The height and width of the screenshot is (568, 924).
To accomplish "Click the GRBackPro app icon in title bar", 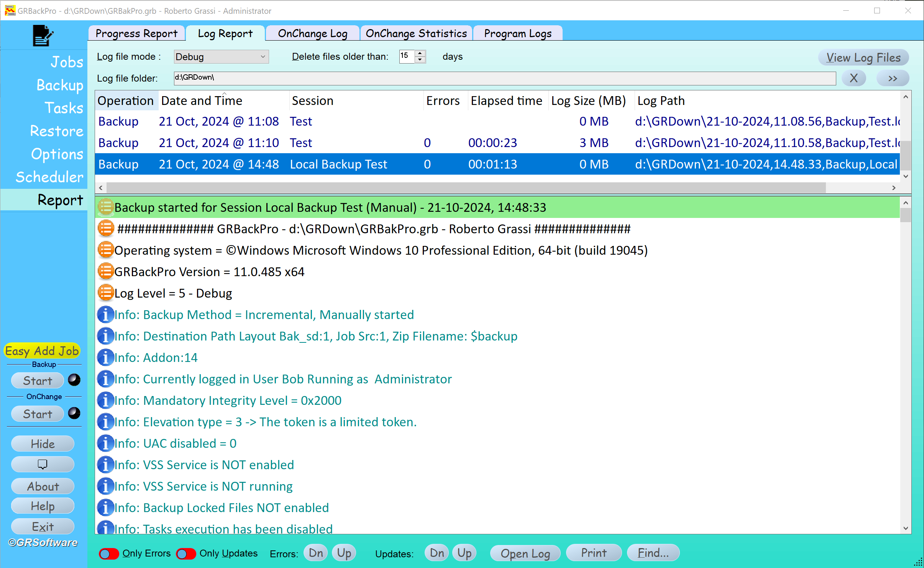I will click(10, 10).
